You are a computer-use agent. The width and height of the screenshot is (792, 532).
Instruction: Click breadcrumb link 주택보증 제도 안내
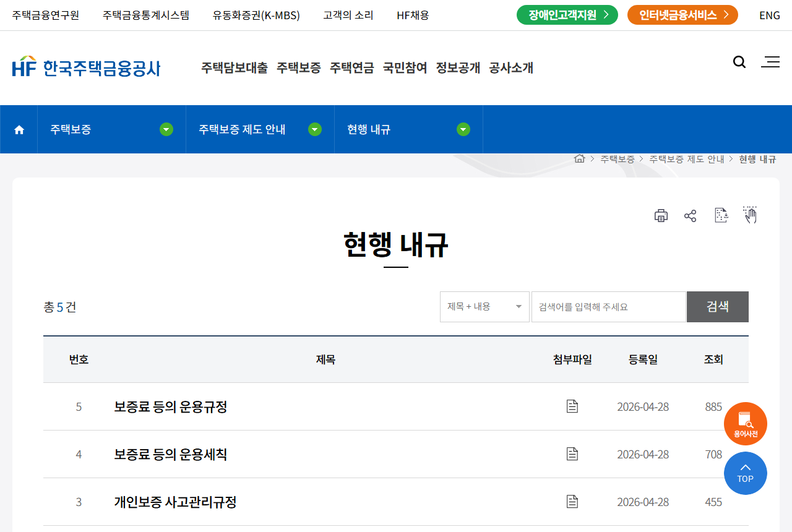(687, 159)
